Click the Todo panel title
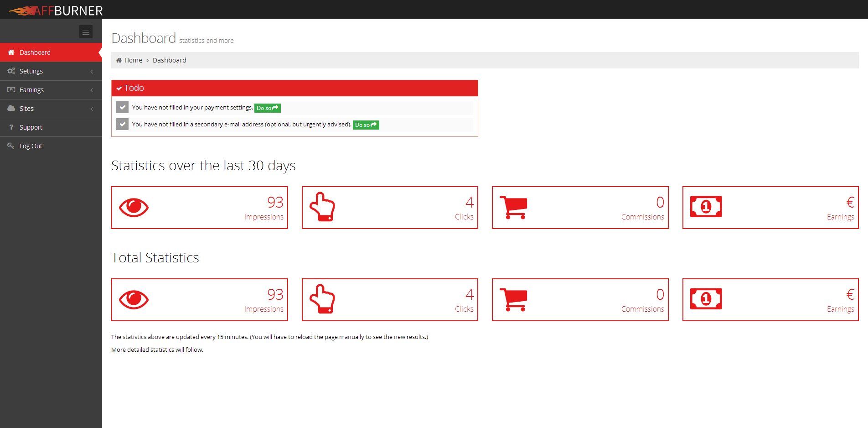 (x=134, y=88)
